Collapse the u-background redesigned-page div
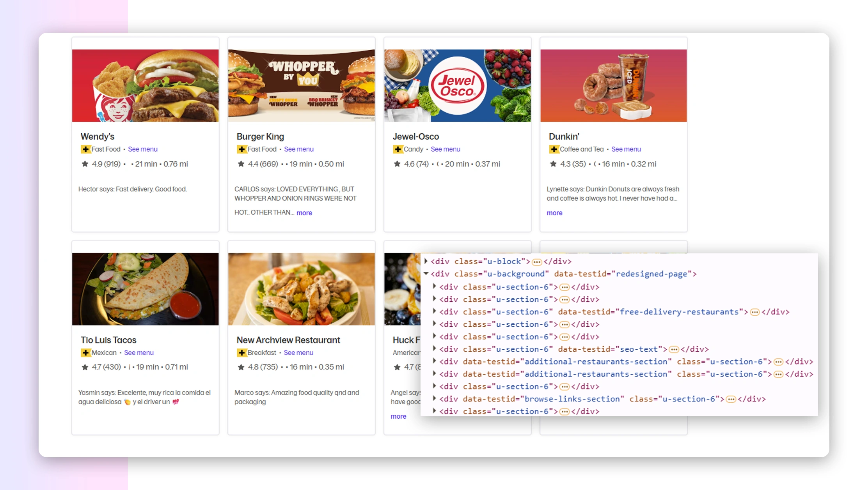This screenshot has height=490, width=868. pos(426,274)
